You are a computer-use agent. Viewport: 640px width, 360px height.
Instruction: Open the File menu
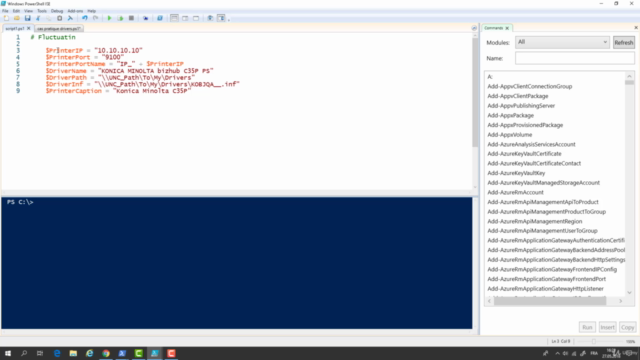(5, 11)
